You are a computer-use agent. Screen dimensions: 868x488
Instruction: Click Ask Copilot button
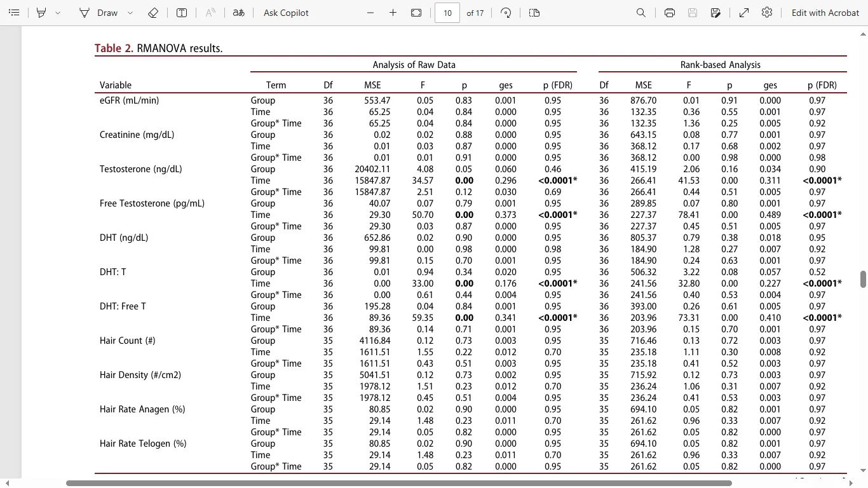pos(286,13)
